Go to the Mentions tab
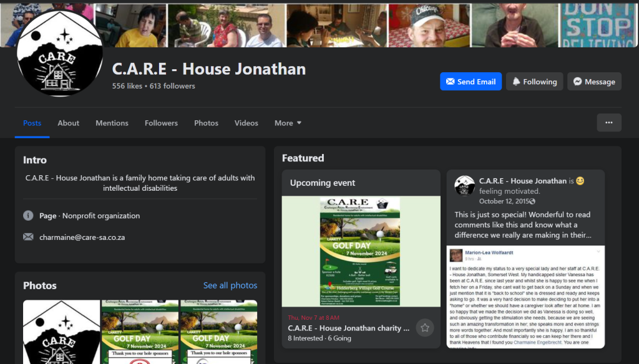This screenshot has width=639, height=364. 112,123
